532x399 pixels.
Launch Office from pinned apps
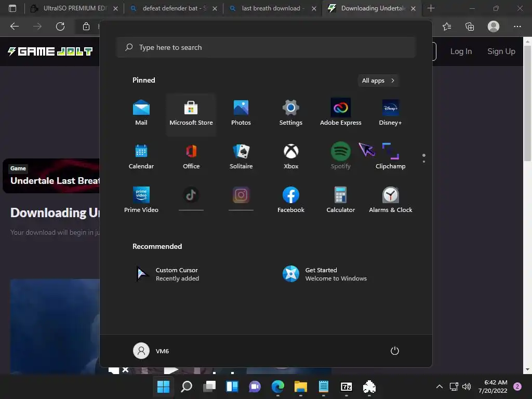(191, 157)
